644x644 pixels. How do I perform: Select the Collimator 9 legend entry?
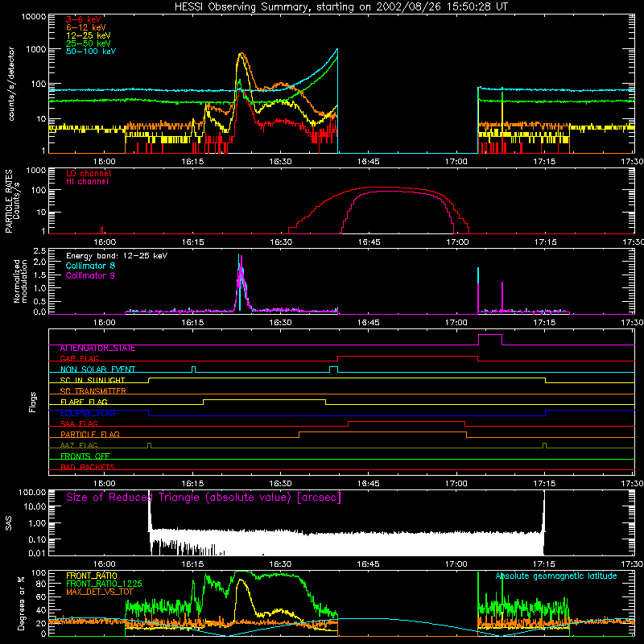[x=90, y=275]
